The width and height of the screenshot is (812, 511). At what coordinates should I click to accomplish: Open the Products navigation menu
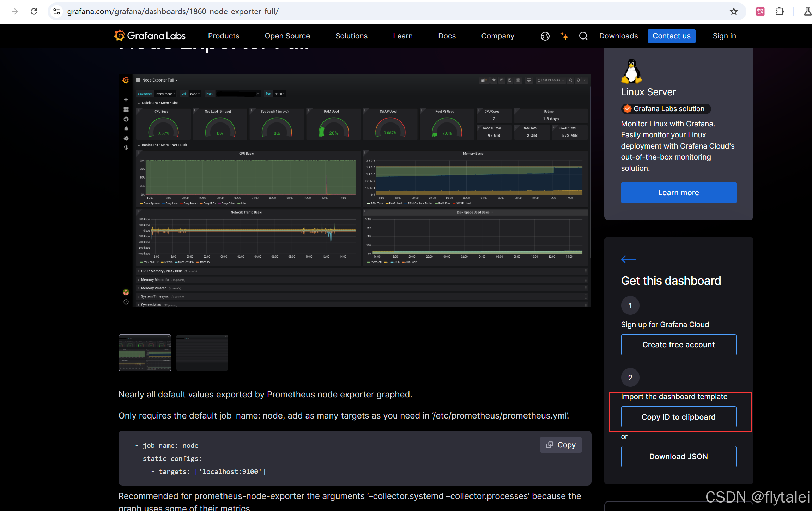223,36
